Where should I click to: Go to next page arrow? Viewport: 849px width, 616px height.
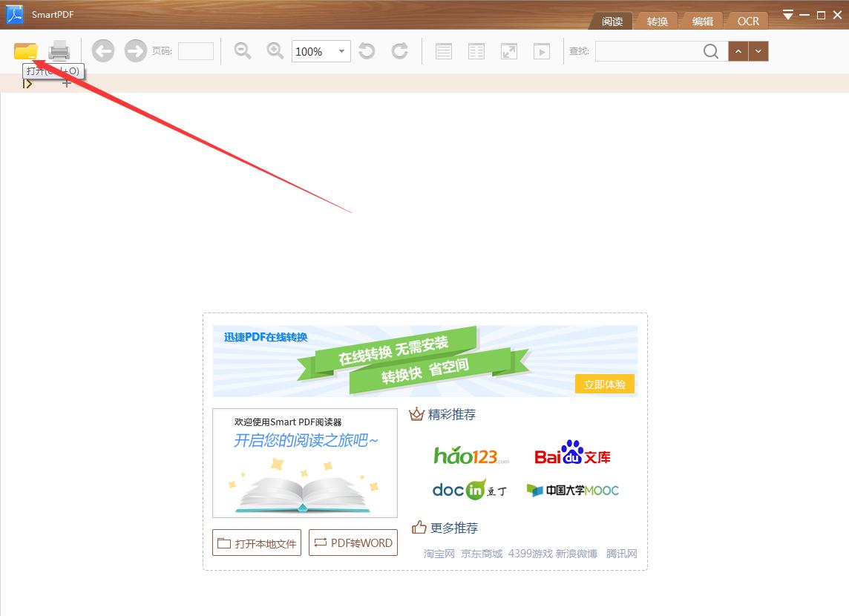135,51
